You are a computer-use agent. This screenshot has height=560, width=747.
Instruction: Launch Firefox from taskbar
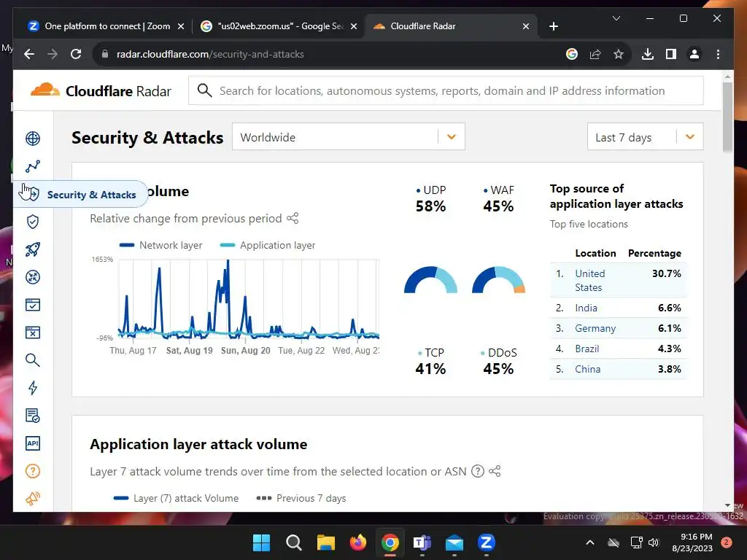(x=357, y=542)
